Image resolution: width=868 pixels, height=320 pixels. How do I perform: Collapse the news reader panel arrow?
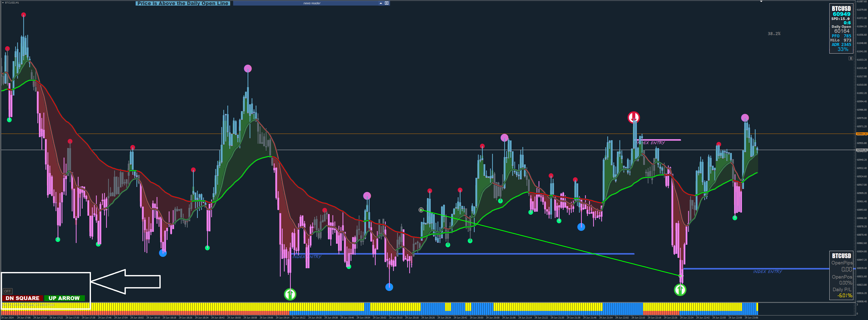tap(381, 3)
